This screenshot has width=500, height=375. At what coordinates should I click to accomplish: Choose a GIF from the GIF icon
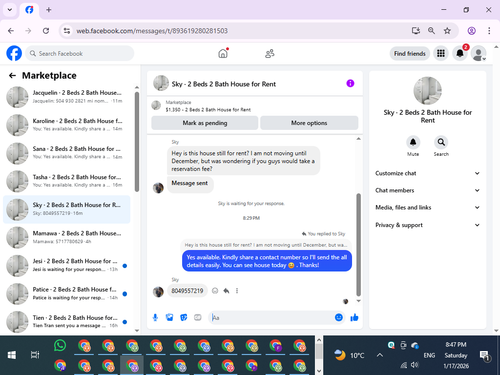pyautogui.click(x=198, y=317)
